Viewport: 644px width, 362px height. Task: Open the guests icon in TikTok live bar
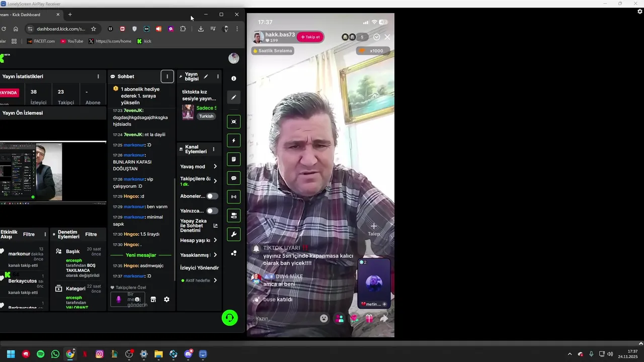click(340, 318)
